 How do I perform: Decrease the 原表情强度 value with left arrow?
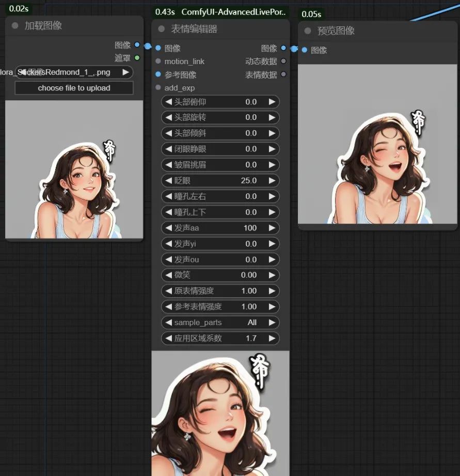coord(169,291)
